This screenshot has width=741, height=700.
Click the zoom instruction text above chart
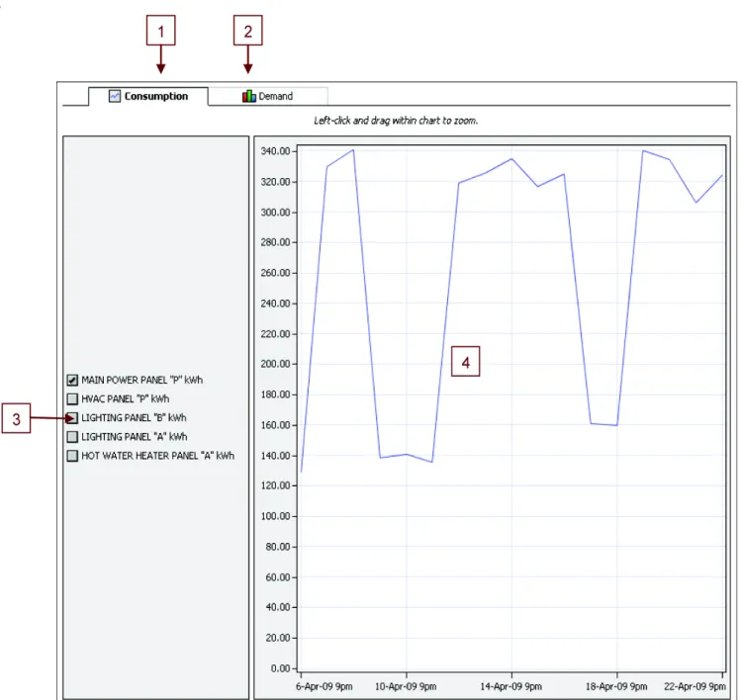click(x=396, y=121)
